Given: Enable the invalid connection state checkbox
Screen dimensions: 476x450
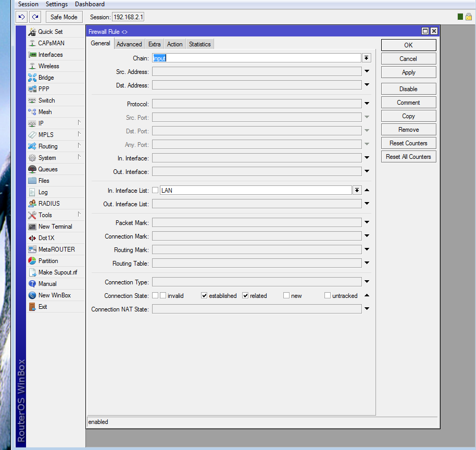Looking at the screenshot, I should tap(163, 295).
